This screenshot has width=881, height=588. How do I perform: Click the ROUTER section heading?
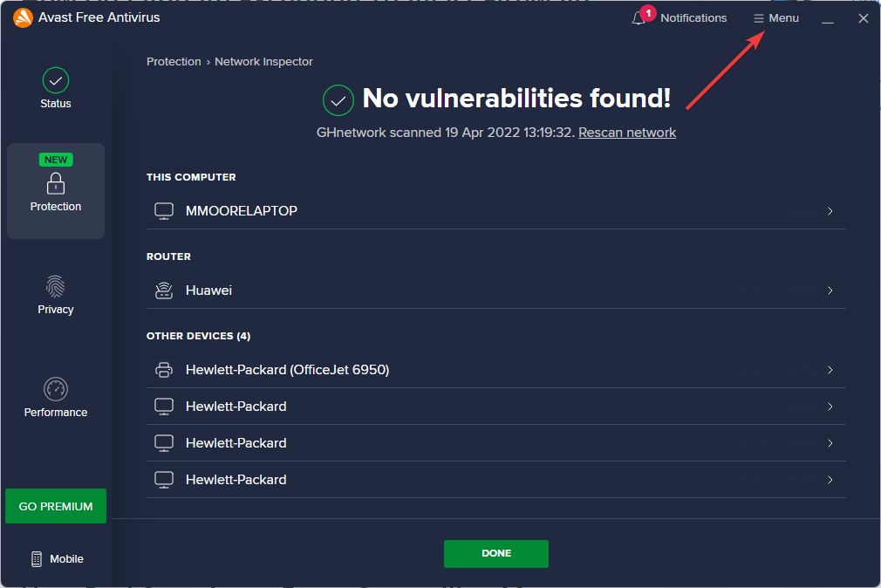pyautogui.click(x=168, y=256)
